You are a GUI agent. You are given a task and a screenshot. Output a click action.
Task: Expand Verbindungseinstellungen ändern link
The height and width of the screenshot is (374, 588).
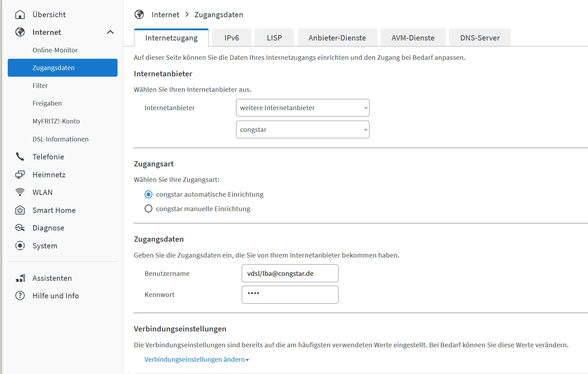[x=196, y=360]
